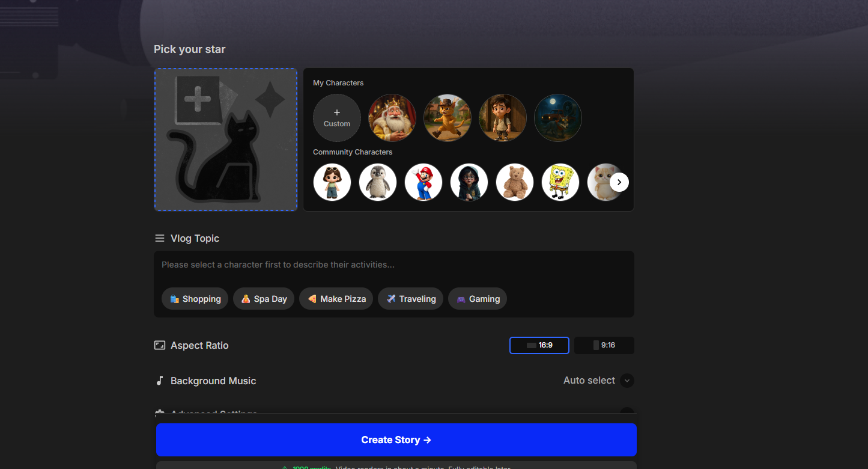This screenshot has width=868, height=469.
Task: Click the Vlog Topic text field
Action: (394, 265)
